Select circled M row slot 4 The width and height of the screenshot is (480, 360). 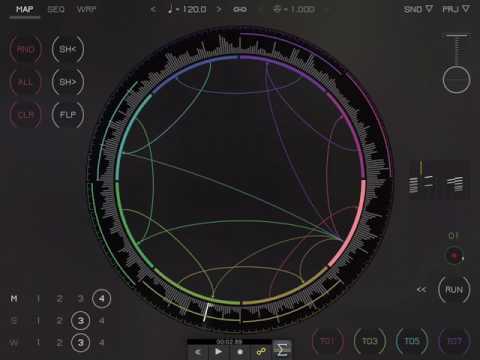pos(101,299)
